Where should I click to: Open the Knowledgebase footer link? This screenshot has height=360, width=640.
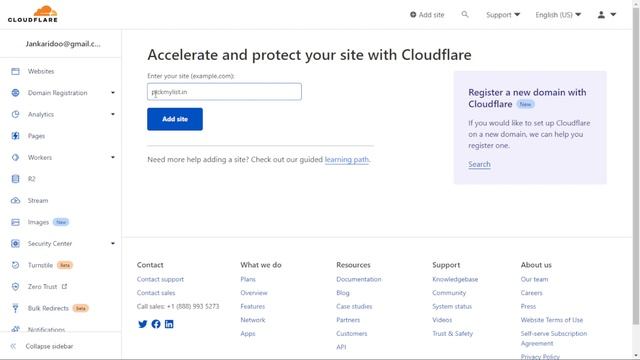coord(455,279)
